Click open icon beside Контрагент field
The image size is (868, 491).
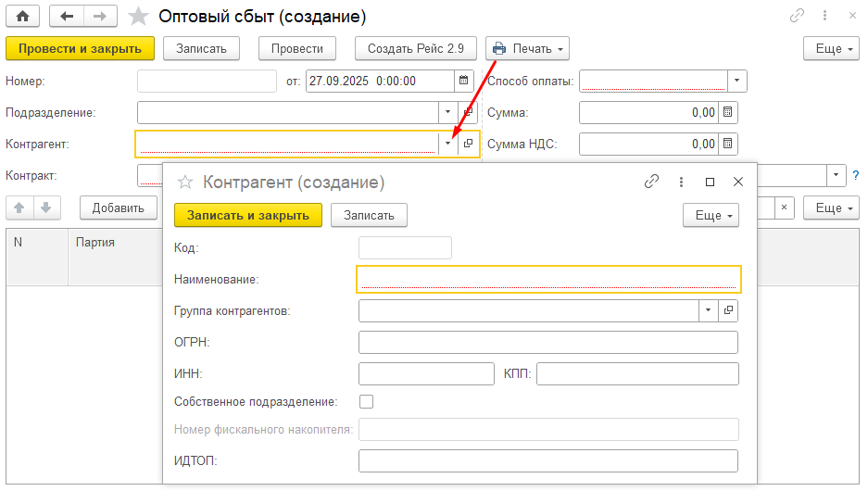pyautogui.click(x=469, y=144)
